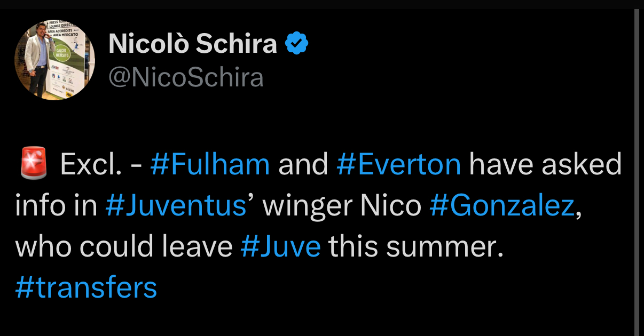Click the "have asked" tweet text
The image size is (644, 336).
point(545,165)
